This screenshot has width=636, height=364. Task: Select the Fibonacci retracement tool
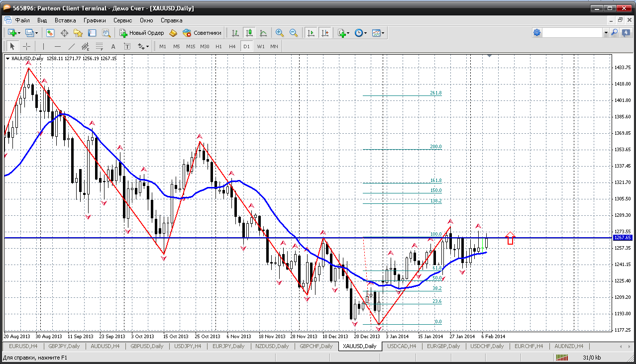pos(100,46)
